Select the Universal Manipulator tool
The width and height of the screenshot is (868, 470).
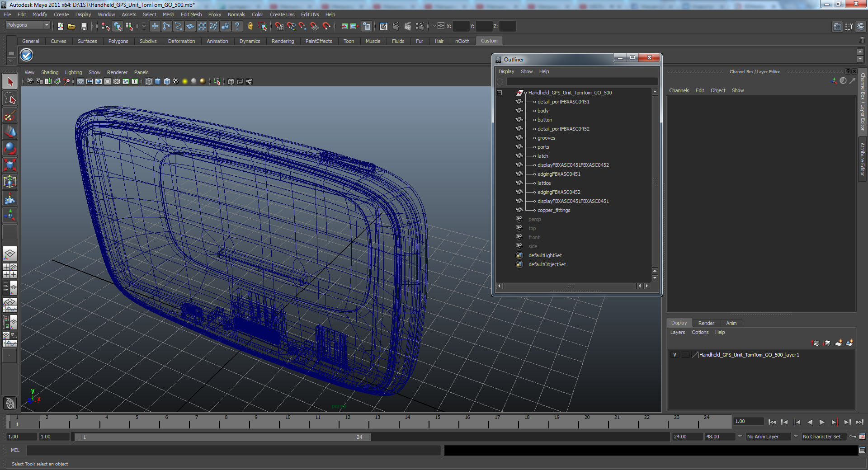coord(10,182)
